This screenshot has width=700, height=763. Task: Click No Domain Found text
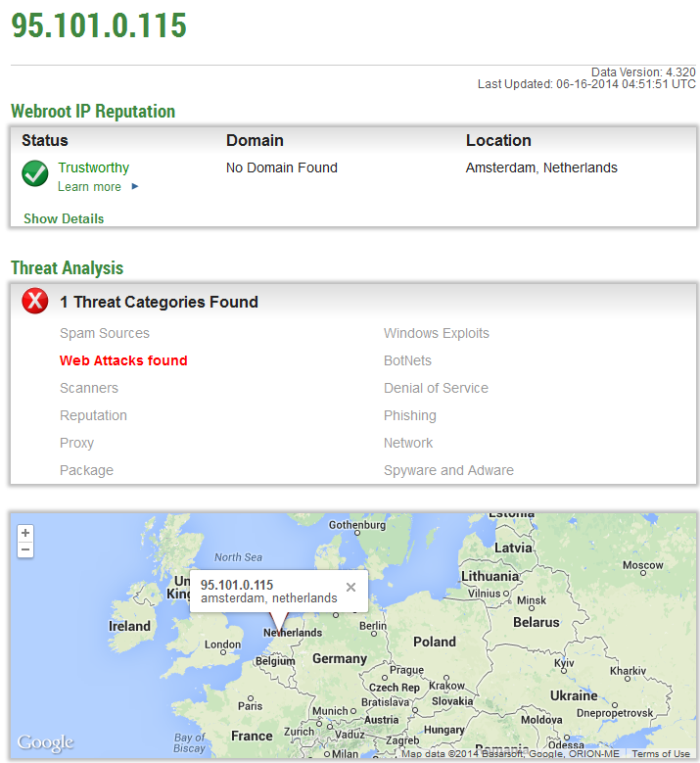pyautogui.click(x=282, y=167)
